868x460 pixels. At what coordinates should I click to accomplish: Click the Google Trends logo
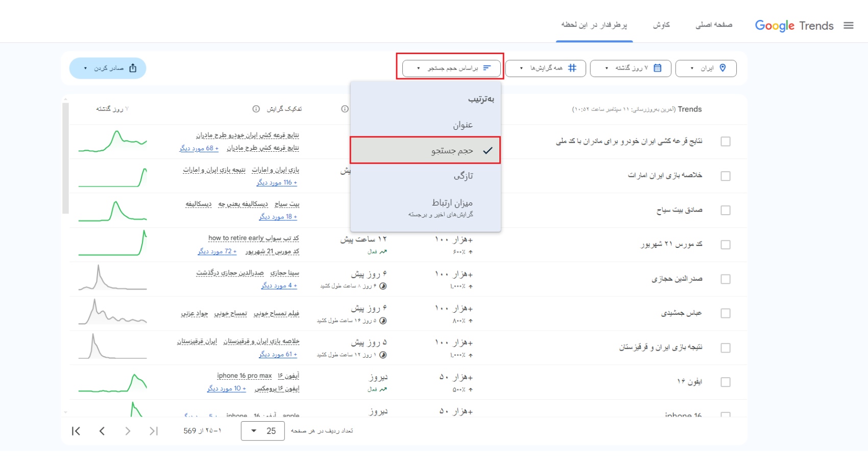click(x=794, y=26)
